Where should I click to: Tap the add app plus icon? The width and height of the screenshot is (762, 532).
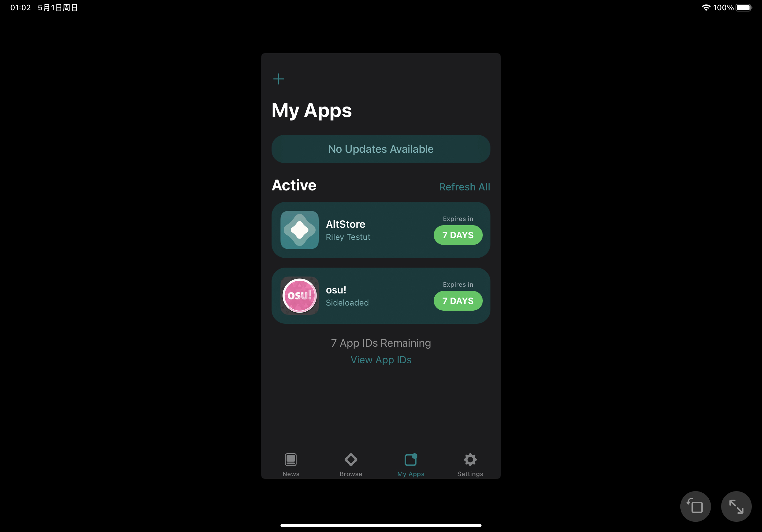279,79
